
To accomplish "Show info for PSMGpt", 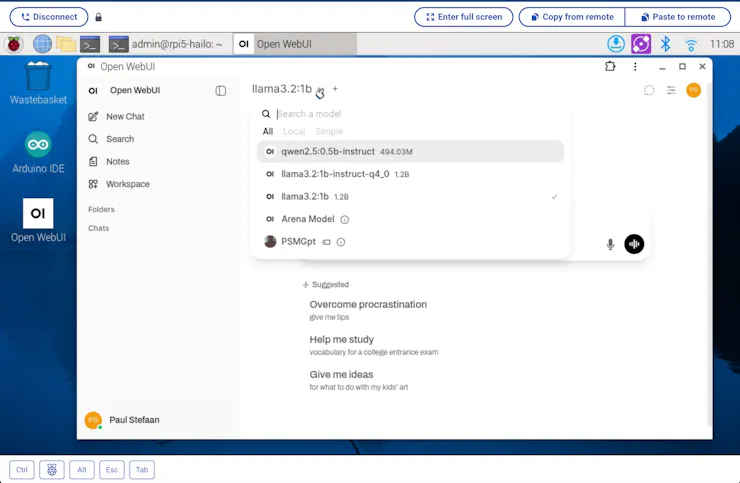I will [x=341, y=242].
